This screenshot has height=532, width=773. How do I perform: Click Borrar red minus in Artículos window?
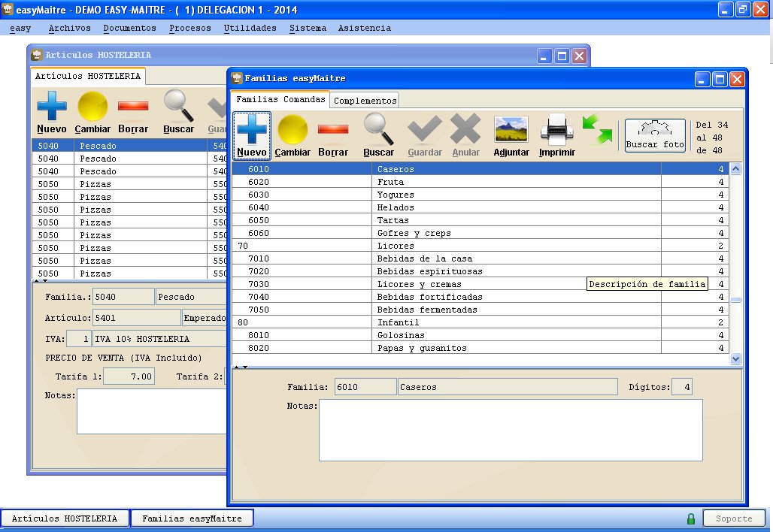pyautogui.click(x=133, y=112)
